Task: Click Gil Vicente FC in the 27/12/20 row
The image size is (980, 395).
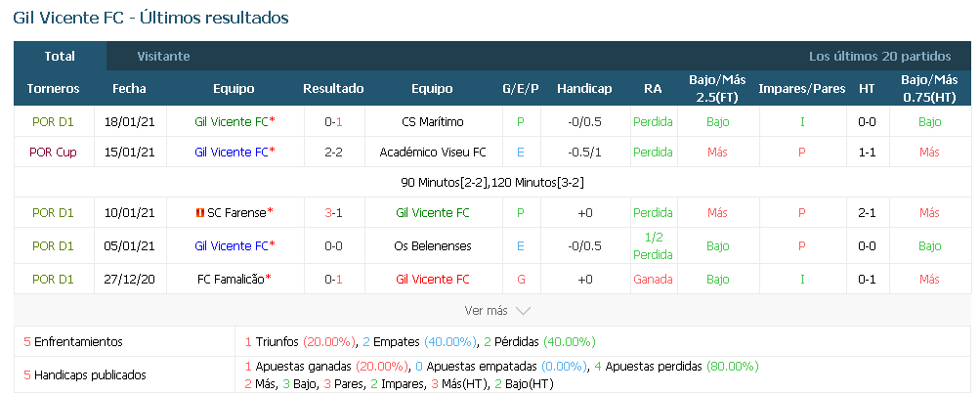Action: [x=433, y=280]
